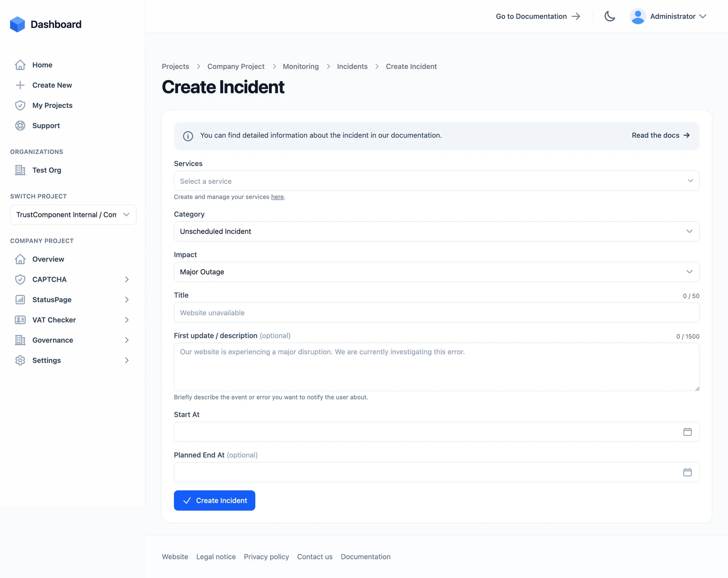This screenshot has height=578, width=728.
Task: Expand the StatusPage submenu chevron
Action: 127,300
